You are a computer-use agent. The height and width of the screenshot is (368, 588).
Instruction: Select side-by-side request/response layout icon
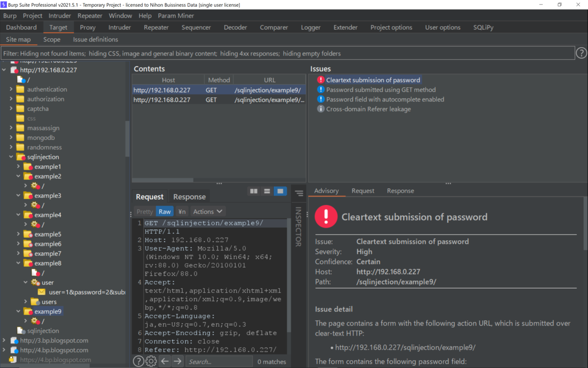point(254,191)
